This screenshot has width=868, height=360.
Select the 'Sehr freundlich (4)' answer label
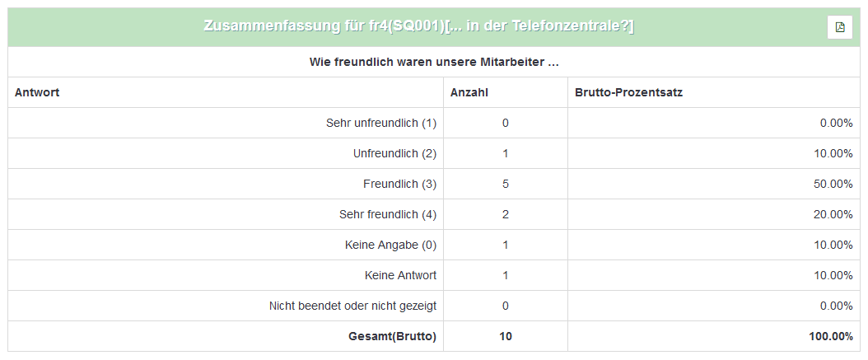[x=388, y=214]
